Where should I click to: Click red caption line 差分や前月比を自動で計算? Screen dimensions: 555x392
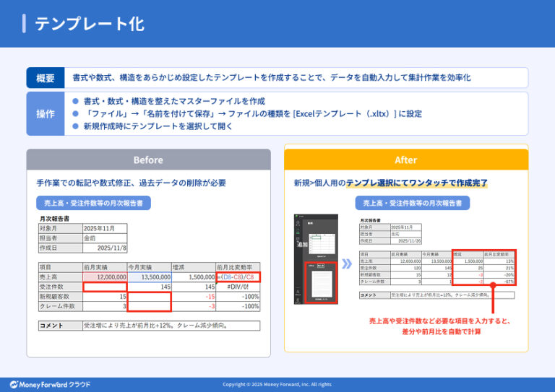coord(441,331)
